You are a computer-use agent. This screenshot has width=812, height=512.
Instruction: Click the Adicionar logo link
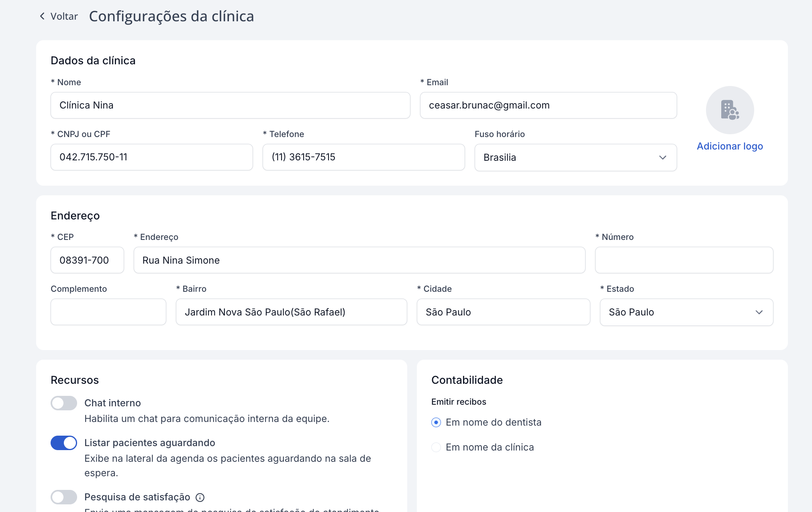coord(730,146)
